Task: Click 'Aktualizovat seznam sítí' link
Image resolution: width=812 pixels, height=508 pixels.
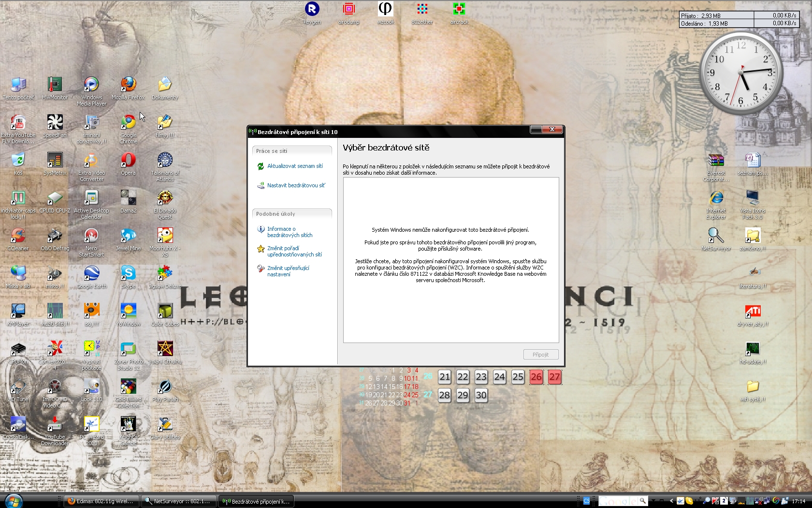Action: [x=295, y=166]
